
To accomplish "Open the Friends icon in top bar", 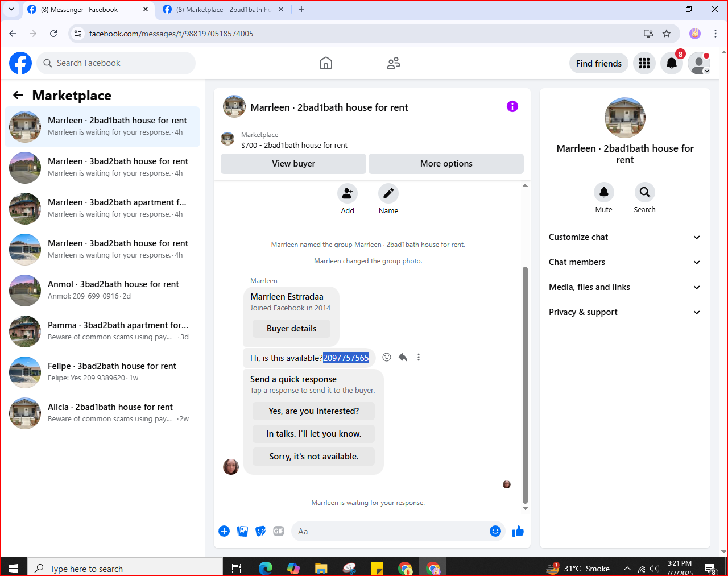I will click(394, 63).
